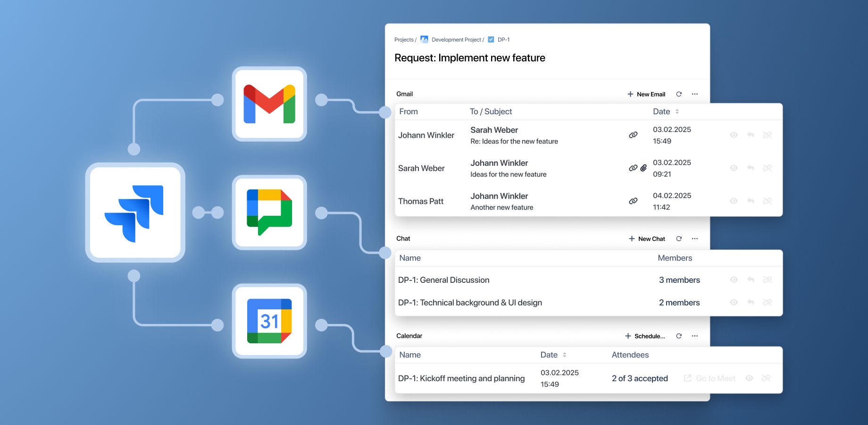
Task: Toggle eye icon on "Re: Ideas for the new feature" email
Action: (x=734, y=135)
